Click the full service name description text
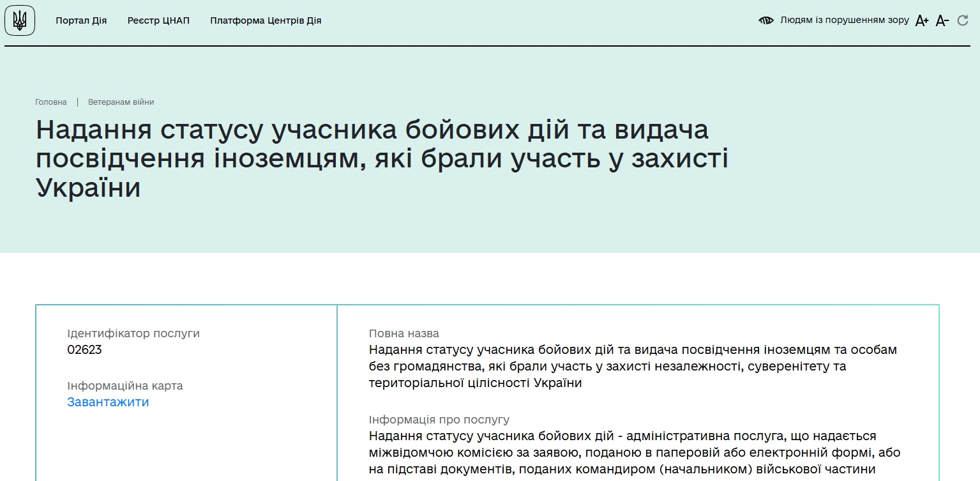980x481 pixels. (x=632, y=367)
